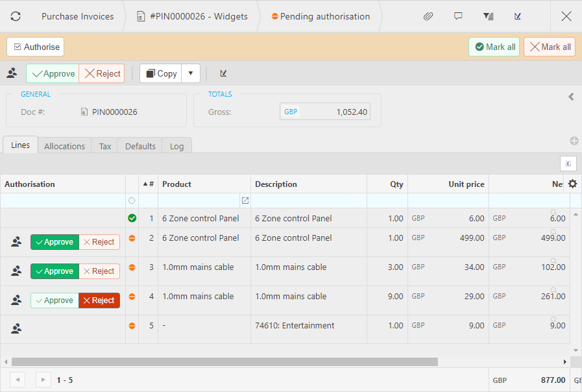This screenshot has height=392, width=582.
Task: Click the Unit price column header
Action: [x=448, y=184]
